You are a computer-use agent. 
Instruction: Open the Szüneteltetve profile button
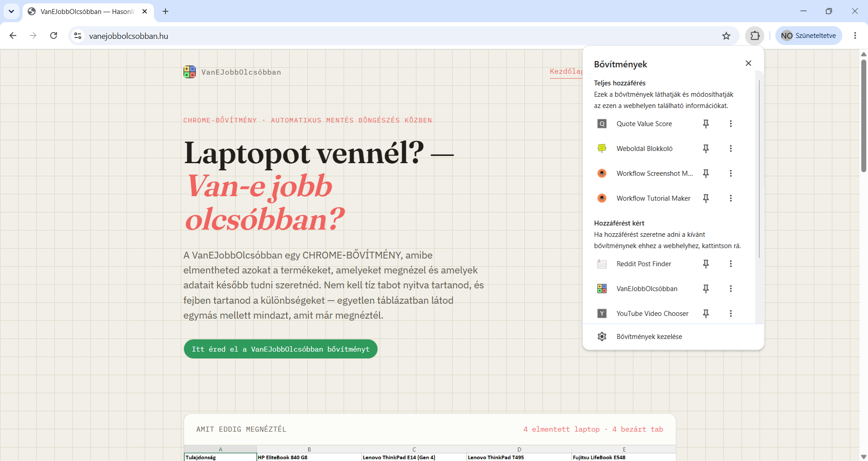(809, 36)
